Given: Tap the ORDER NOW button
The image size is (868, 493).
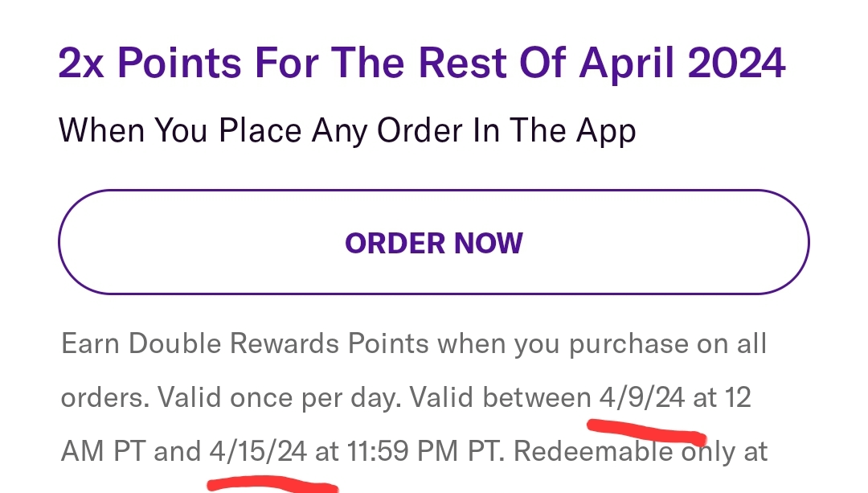Looking at the screenshot, I should click(433, 243).
